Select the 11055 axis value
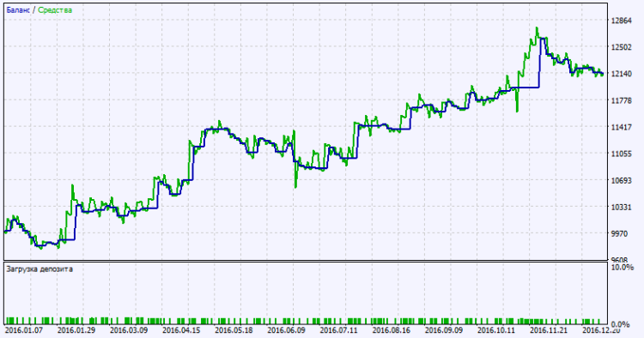Image resolution: width=644 pixels, height=338 pixels. click(x=622, y=154)
